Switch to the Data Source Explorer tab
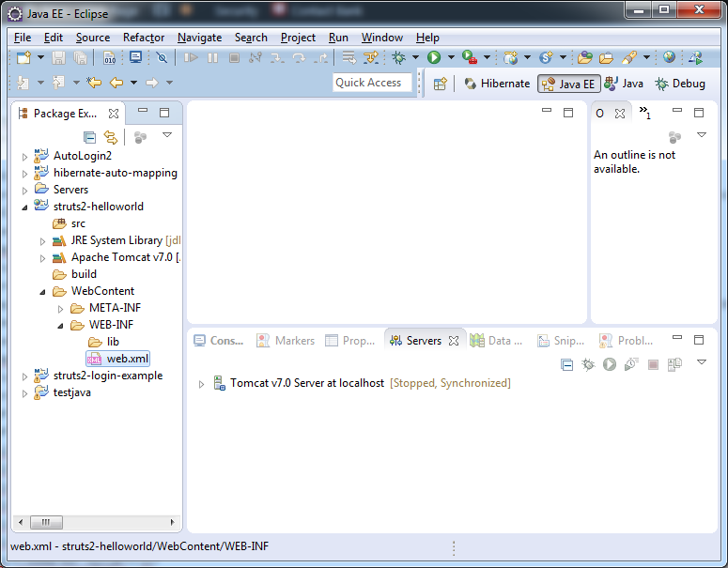The width and height of the screenshot is (728, 568). tap(496, 341)
